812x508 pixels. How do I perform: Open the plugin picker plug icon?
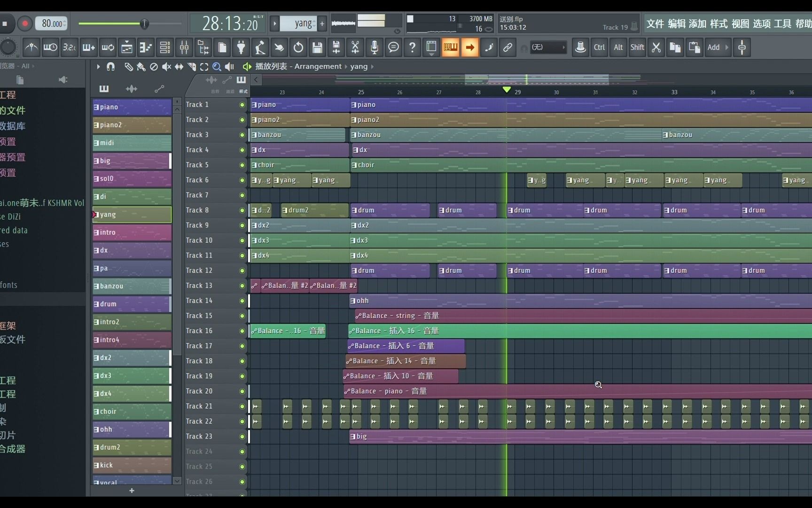241,48
